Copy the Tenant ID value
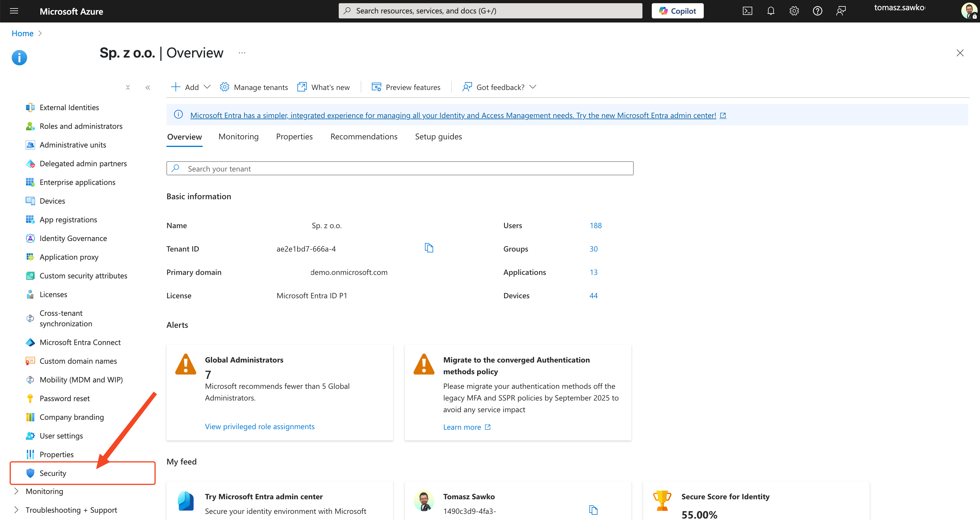The height and width of the screenshot is (520, 980). [429, 248]
